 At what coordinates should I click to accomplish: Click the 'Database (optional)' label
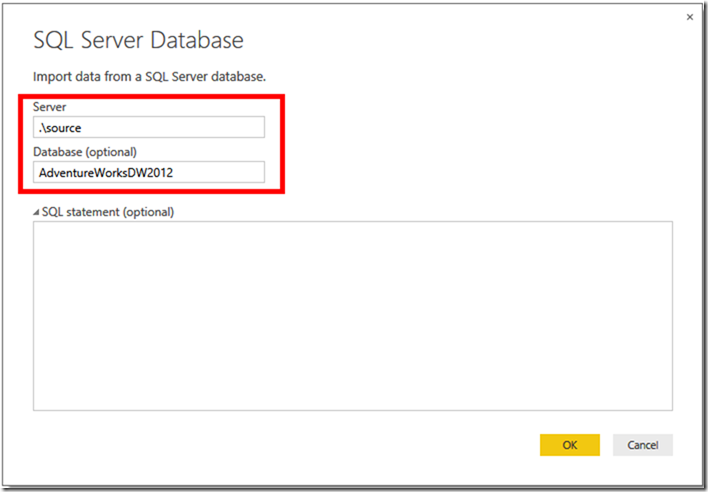[x=85, y=152]
